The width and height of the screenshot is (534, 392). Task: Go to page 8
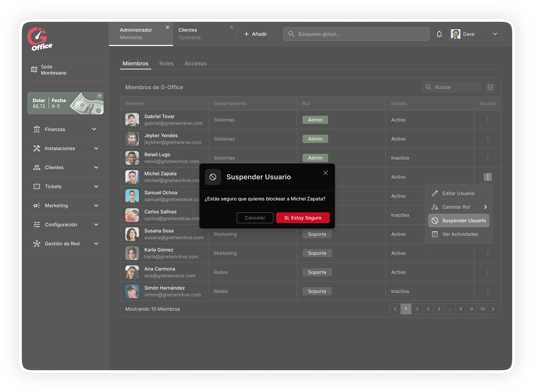[460, 309]
